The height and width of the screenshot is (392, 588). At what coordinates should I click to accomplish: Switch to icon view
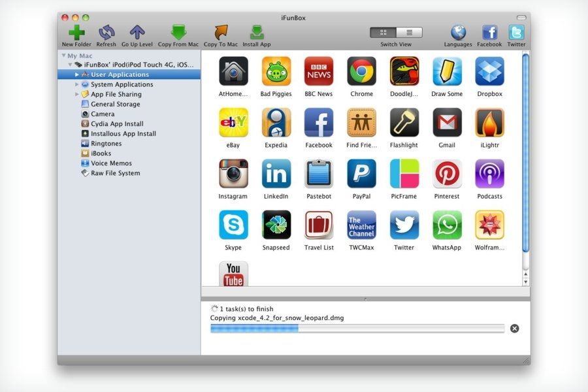click(x=384, y=31)
